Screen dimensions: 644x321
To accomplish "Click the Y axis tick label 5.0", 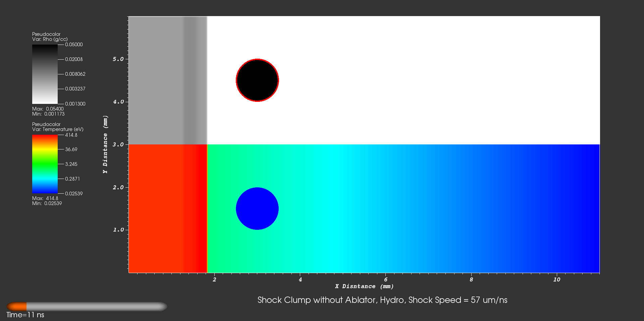I will (x=118, y=59).
